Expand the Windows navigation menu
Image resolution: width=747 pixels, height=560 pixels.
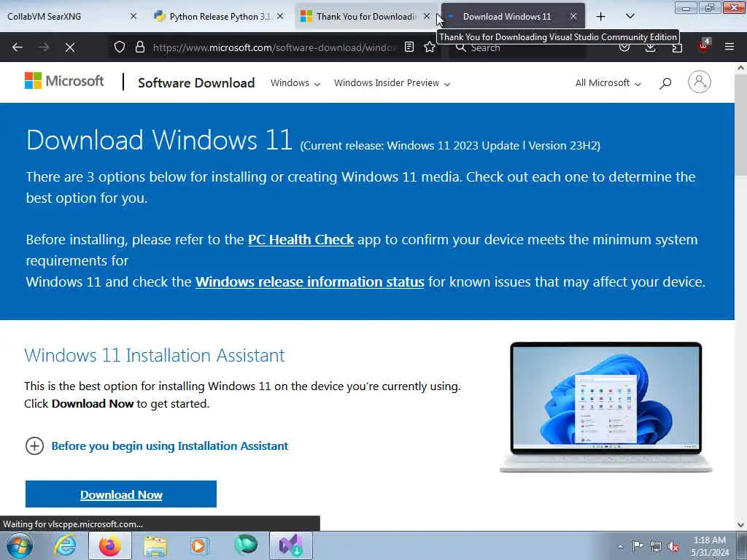295,83
